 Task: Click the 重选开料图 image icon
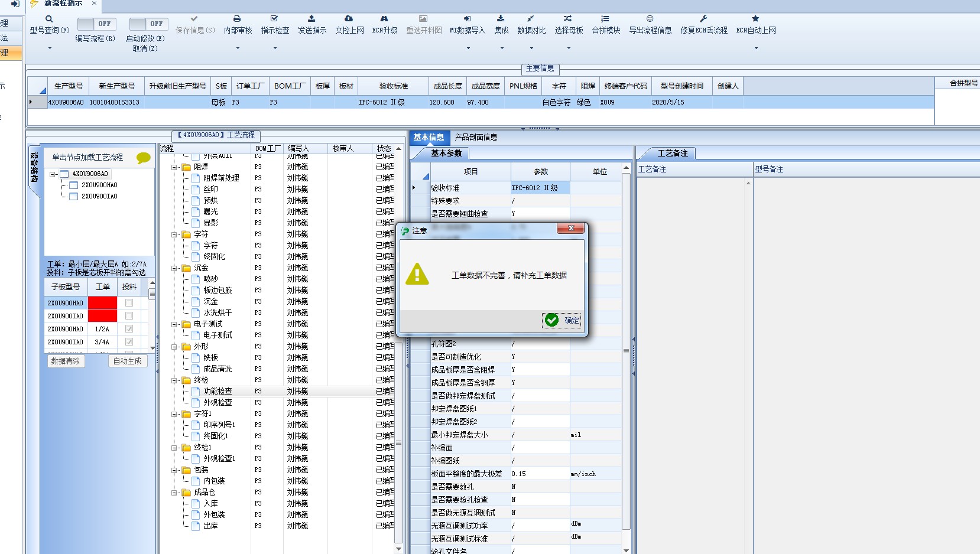click(423, 19)
